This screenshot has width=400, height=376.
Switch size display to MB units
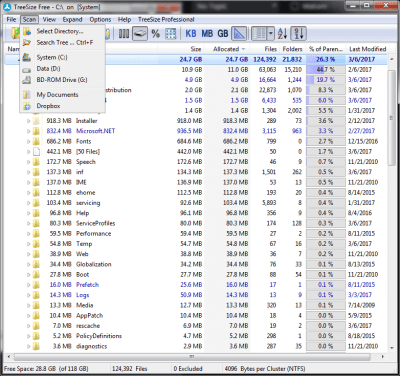coord(207,34)
